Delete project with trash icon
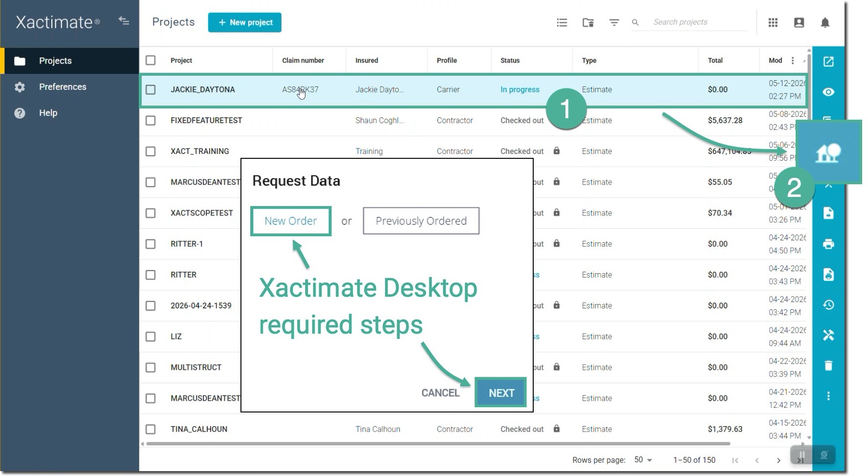Viewport: 868px width, 476px height. tap(828, 366)
